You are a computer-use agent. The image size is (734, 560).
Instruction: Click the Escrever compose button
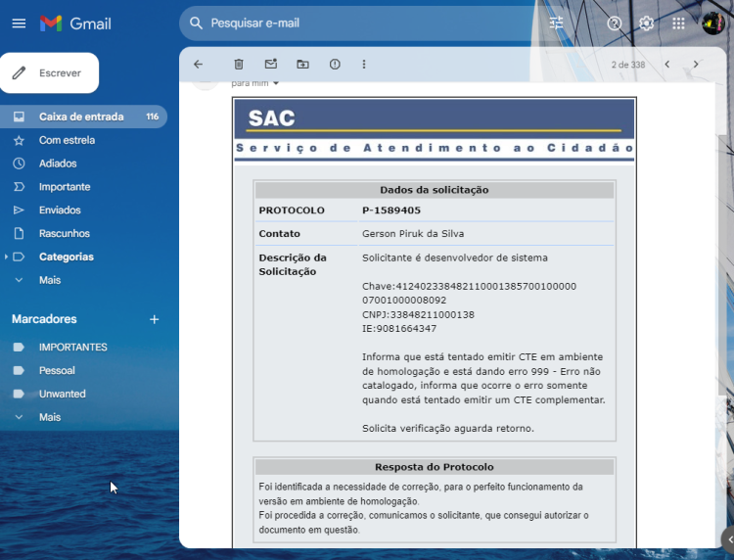(50, 73)
